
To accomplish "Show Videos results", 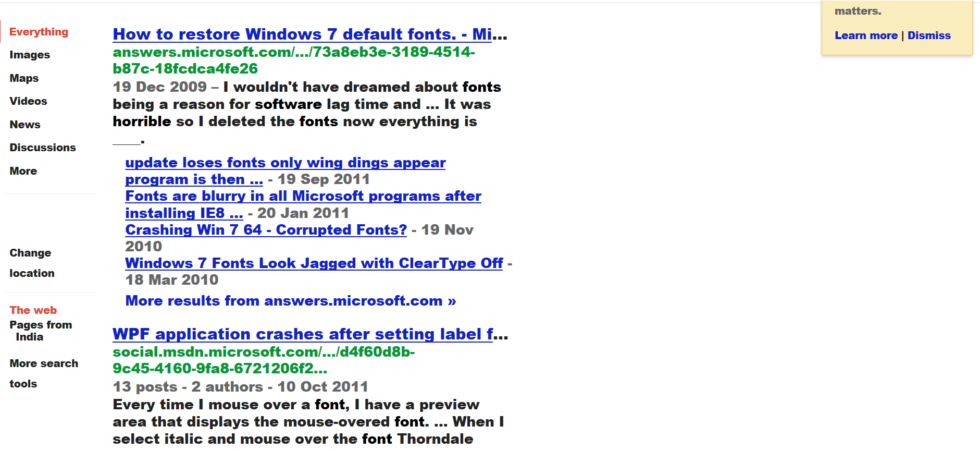I will (x=28, y=101).
